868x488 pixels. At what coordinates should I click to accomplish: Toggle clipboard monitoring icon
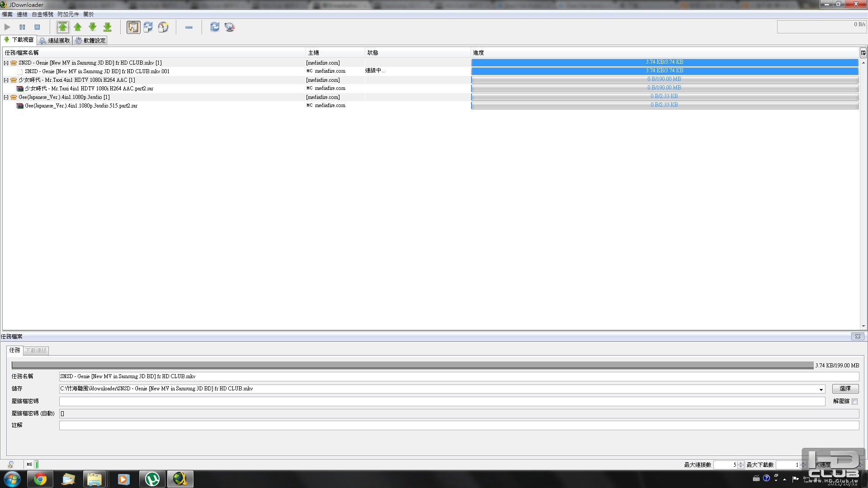click(133, 27)
